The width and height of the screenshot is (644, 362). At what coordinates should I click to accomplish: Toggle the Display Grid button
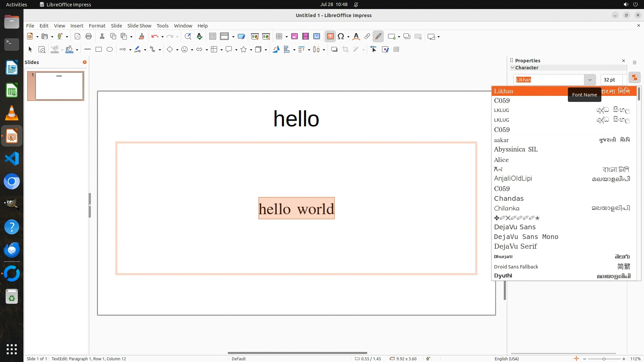213,37
